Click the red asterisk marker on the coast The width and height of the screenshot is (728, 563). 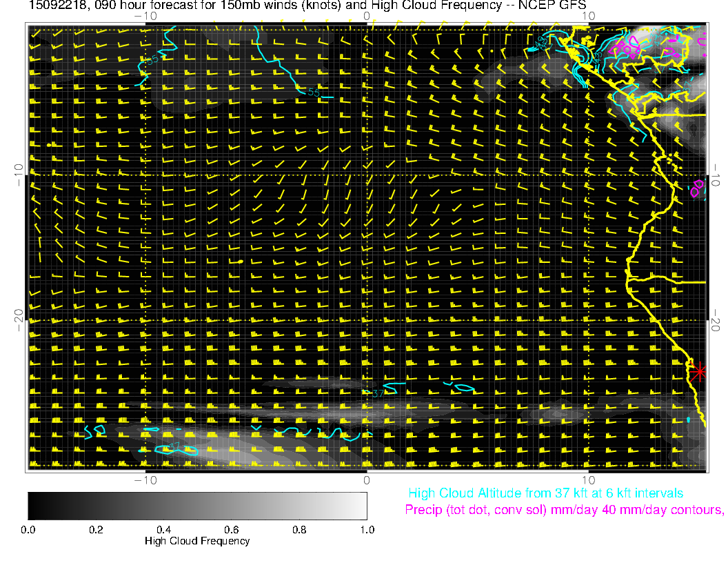tap(699, 371)
